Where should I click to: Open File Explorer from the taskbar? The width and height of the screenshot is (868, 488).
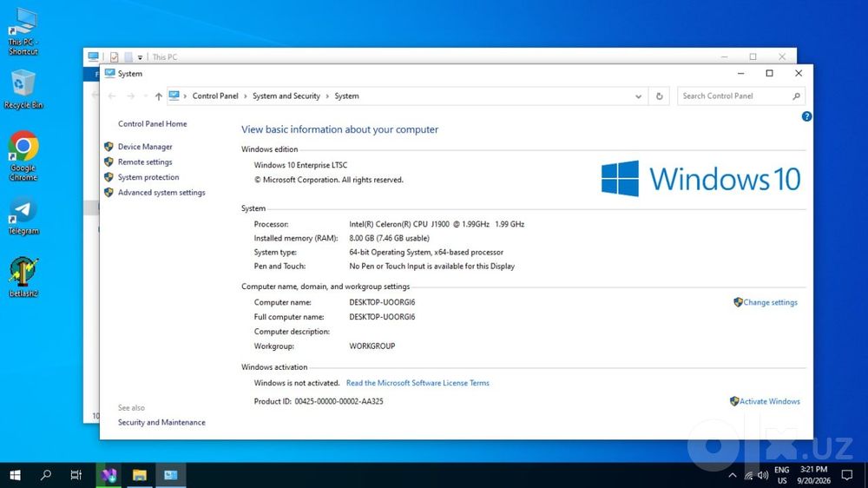tap(140, 475)
